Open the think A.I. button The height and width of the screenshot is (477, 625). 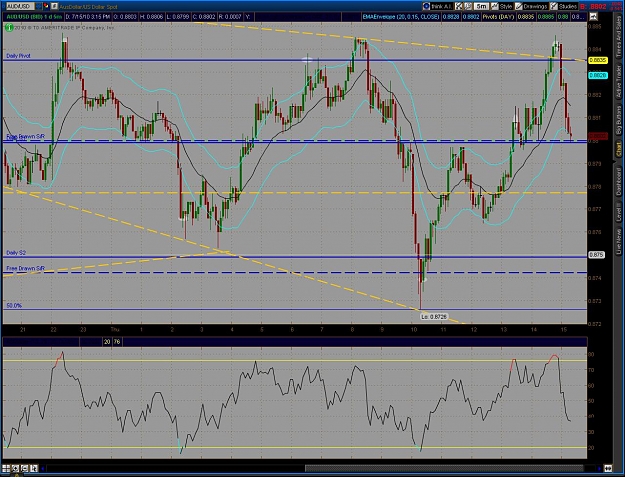pos(438,6)
